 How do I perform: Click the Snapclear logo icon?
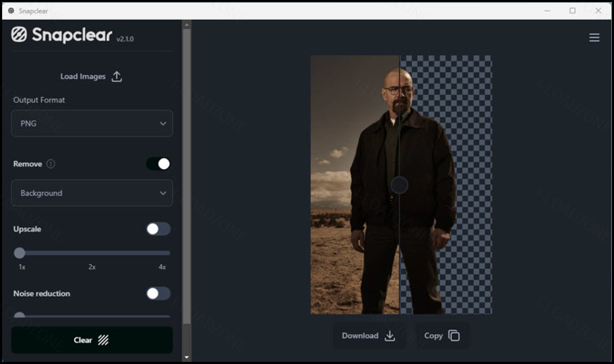[x=19, y=35]
